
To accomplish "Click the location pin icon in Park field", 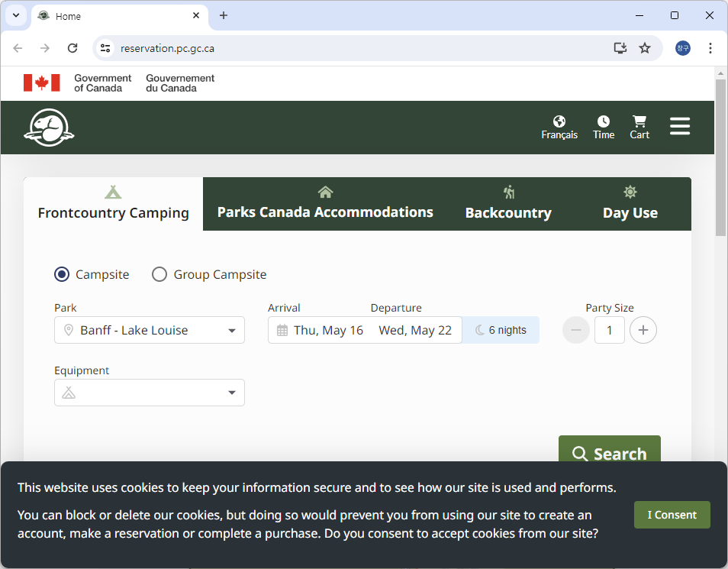I will [68, 330].
